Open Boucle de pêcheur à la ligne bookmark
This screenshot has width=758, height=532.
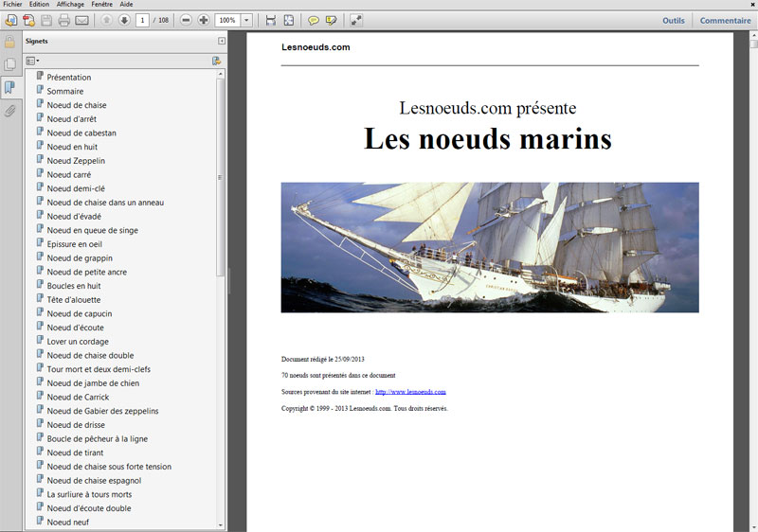tap(98, 439)
